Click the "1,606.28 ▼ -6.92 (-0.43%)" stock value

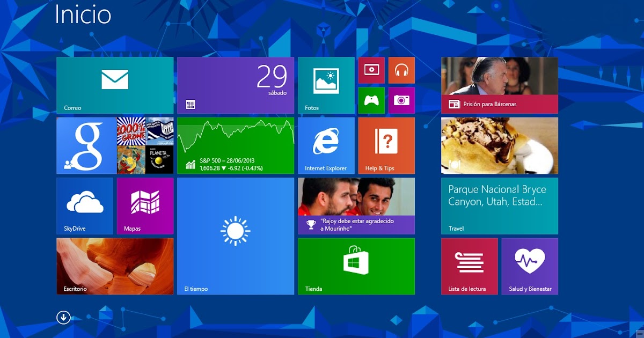(x=231, y=168)
